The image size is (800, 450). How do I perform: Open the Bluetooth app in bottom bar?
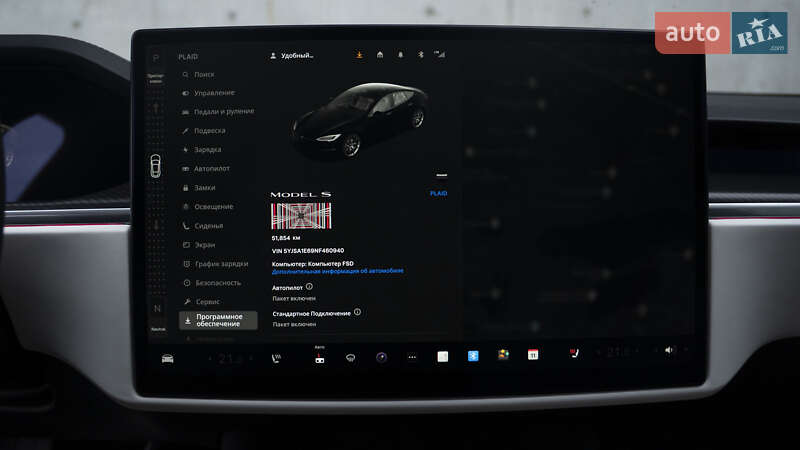pyautogui.click(x=473, y=356)
